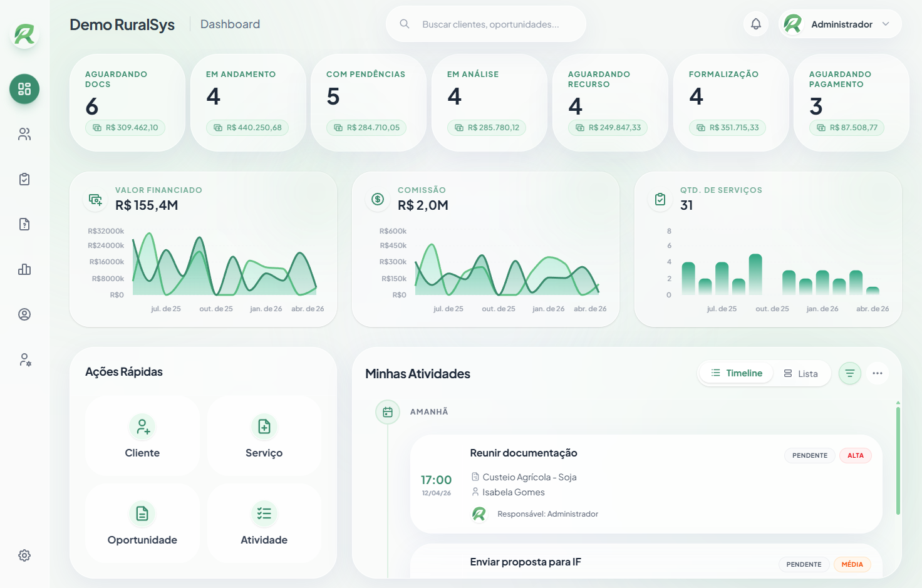922x588 pixels.
Task: Open the Clientes section from the sidebar
Action: [x=24, y=134]
